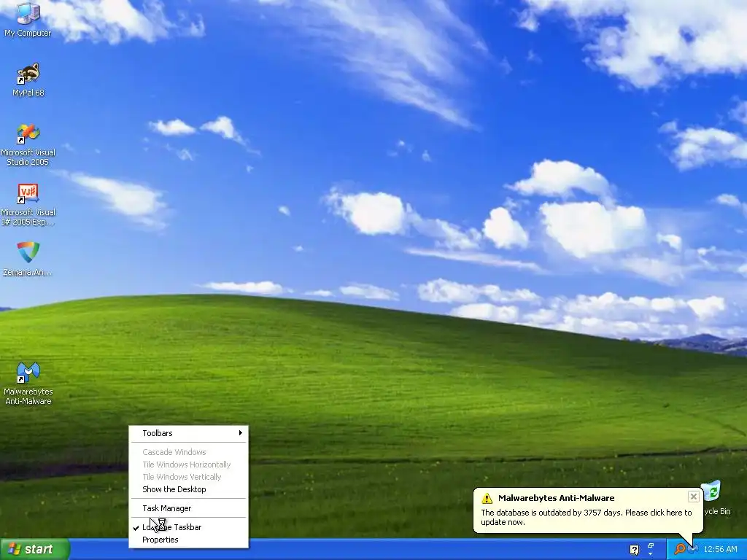The width and height of the screenshot is (747, 560).
Task: Open the Start menu
Action: tap(34, 549)
